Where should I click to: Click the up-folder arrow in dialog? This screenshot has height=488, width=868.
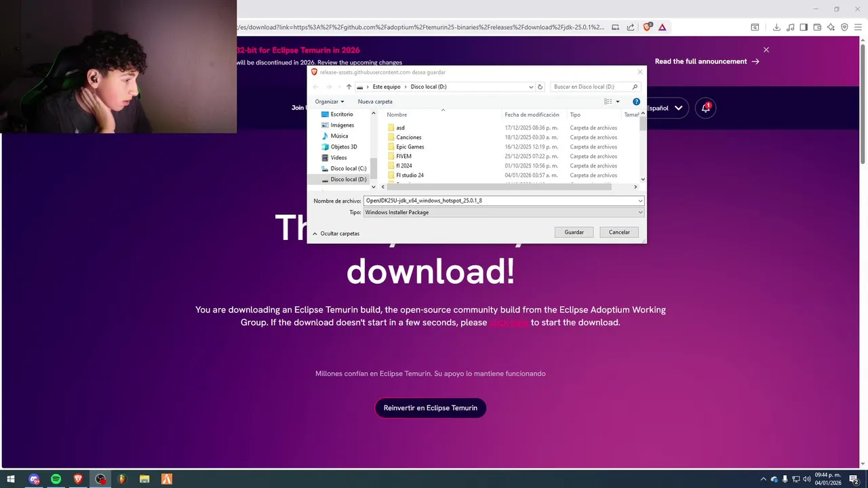coord(349,87)
